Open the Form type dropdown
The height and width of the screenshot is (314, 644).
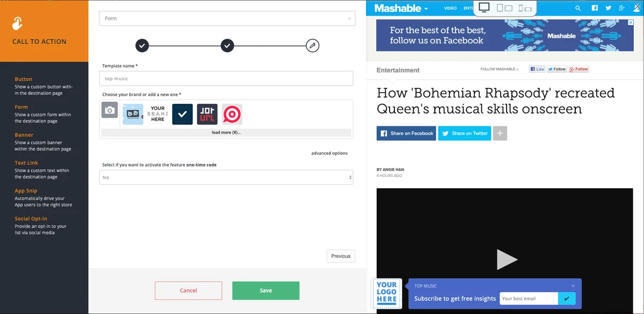227,18
